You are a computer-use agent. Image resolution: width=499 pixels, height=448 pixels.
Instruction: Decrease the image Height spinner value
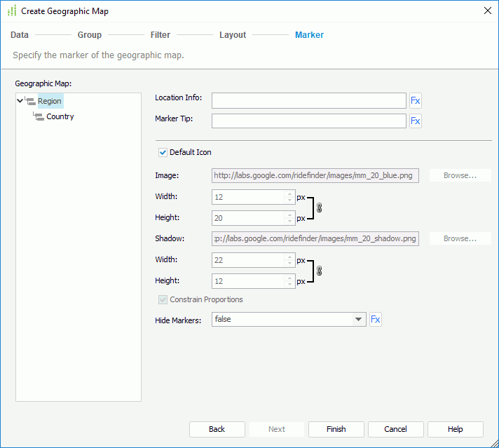pyautogui.click(x=289, y=221)
